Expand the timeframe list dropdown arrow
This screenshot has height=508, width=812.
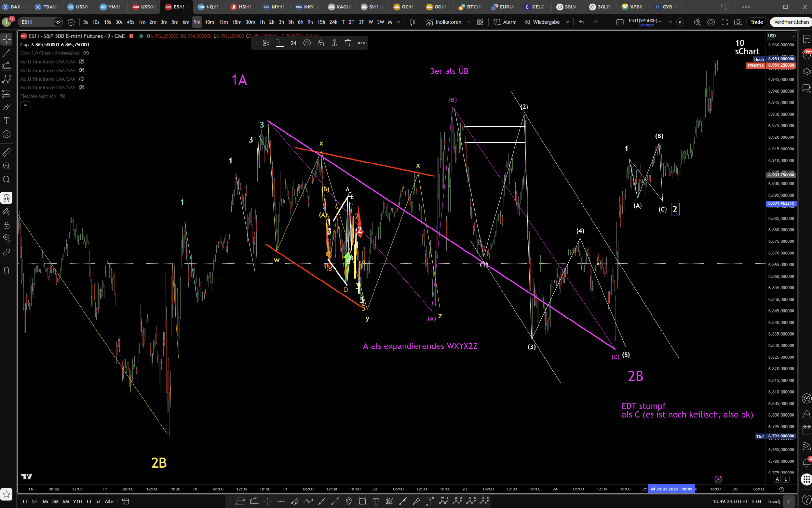pyautogui.click(x=399, y=22)
